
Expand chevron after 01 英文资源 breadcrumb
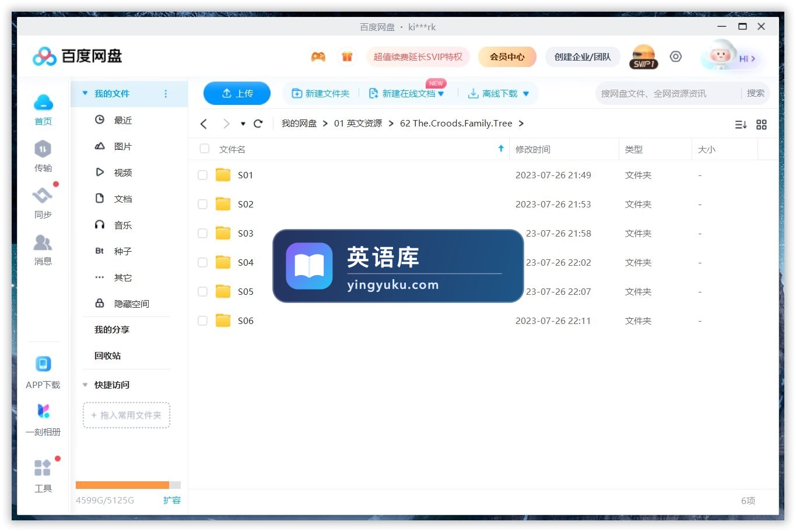click(x=391, y=124)
